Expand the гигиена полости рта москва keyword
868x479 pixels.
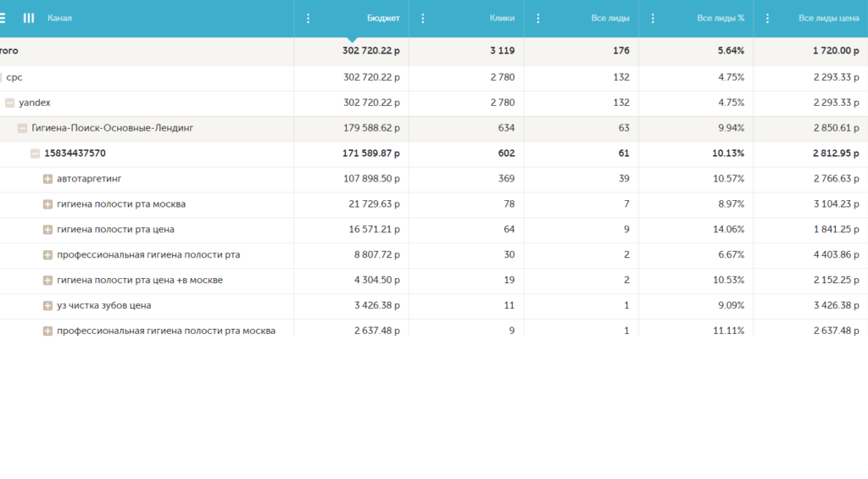(x=47, y=204)
